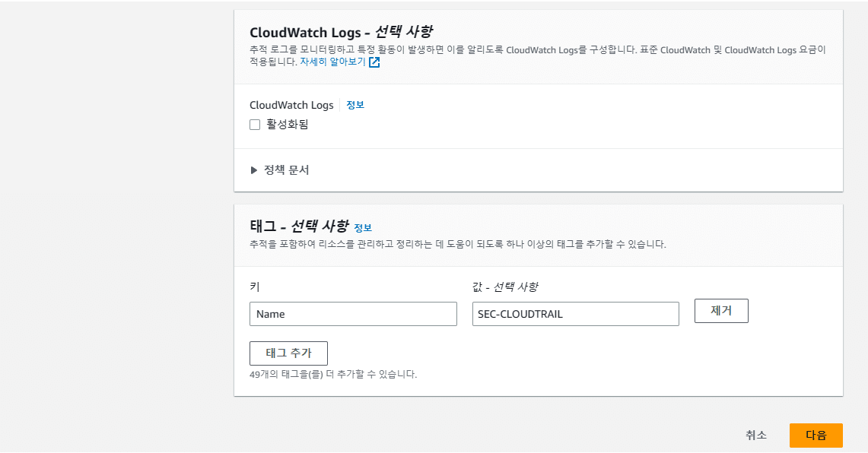
Task: Click the triangle icon before 정책 문서
Action: 255,169
